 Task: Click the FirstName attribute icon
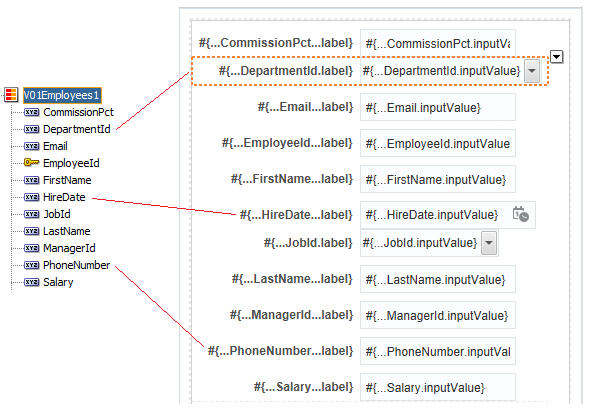point(32,180)
